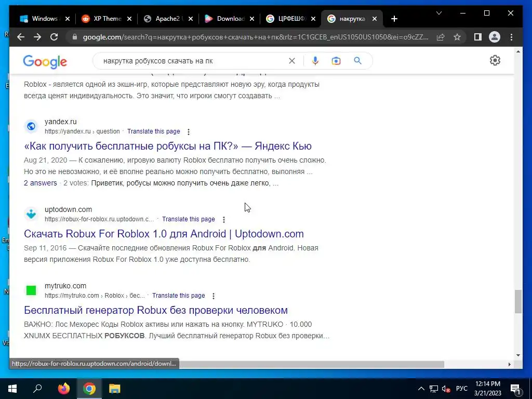532x399 pixels.
Task: Launch Firefox from taskbar
Action: [x=63, y=389]
